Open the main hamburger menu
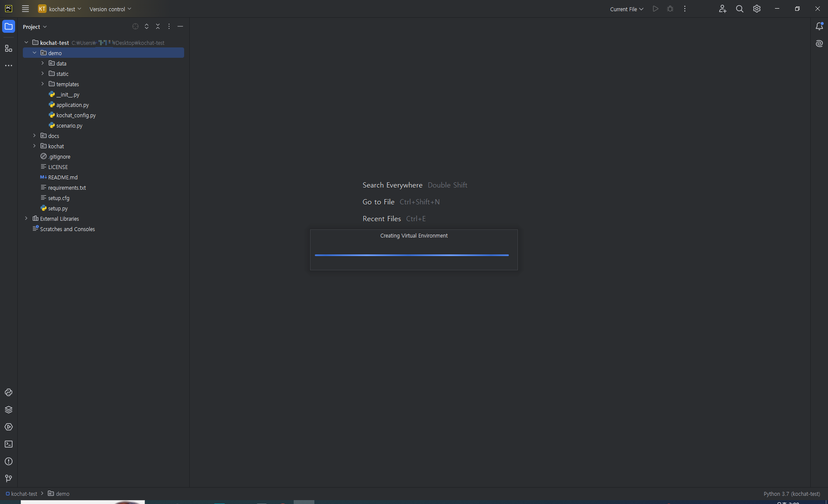This screenshot has height=504, width=828. pos(25,9)
